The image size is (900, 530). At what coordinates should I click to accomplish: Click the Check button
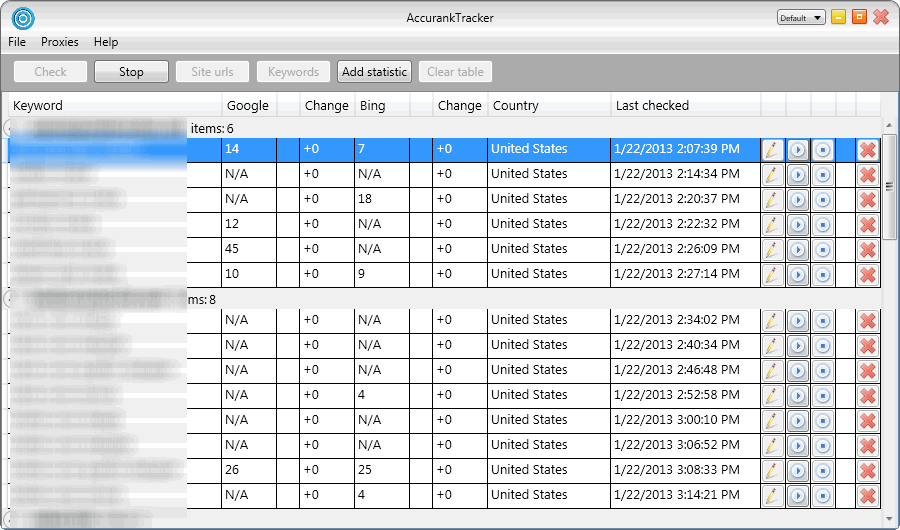[x=51, y=72]
